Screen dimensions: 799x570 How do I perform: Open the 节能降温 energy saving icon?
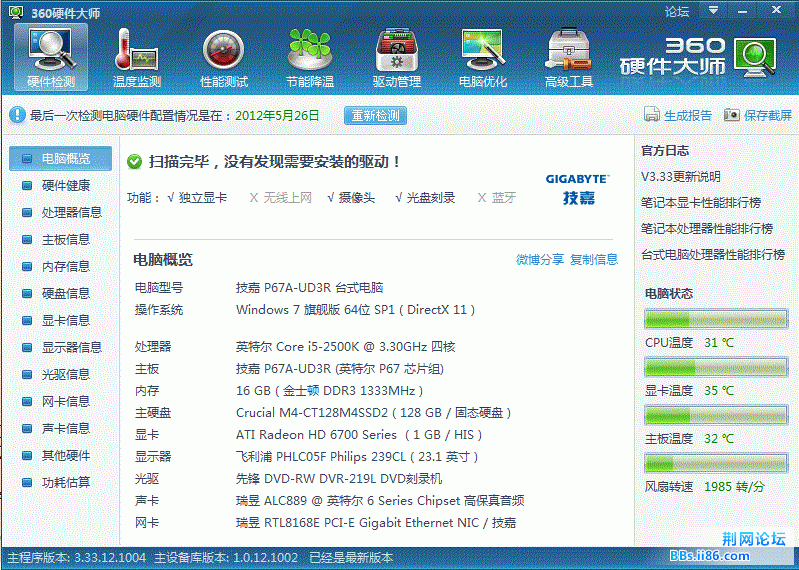click(309, 57)
